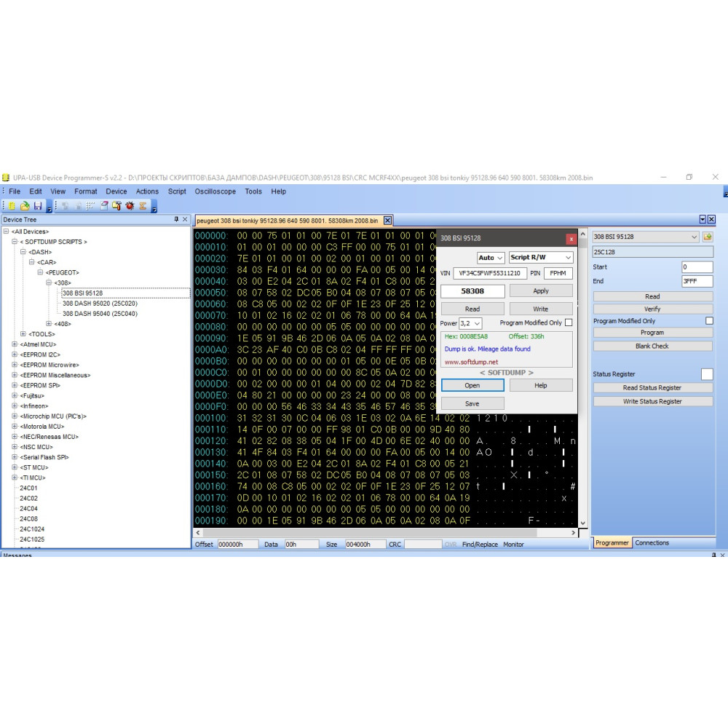The image size is (728, 728).
Task: Click the dotted fill pattern toolbar icon
Action: [x=90, y=206]
